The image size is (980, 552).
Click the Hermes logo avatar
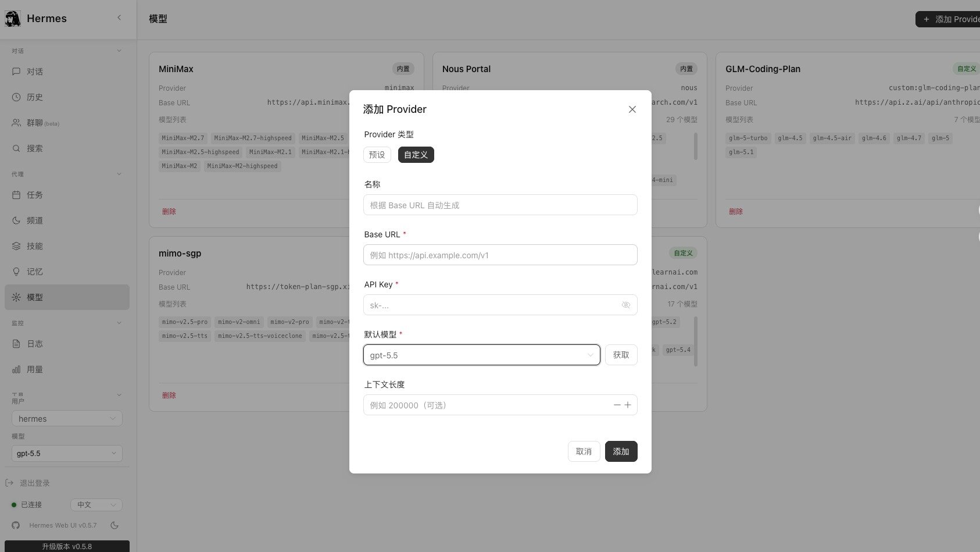pos(13,19)
